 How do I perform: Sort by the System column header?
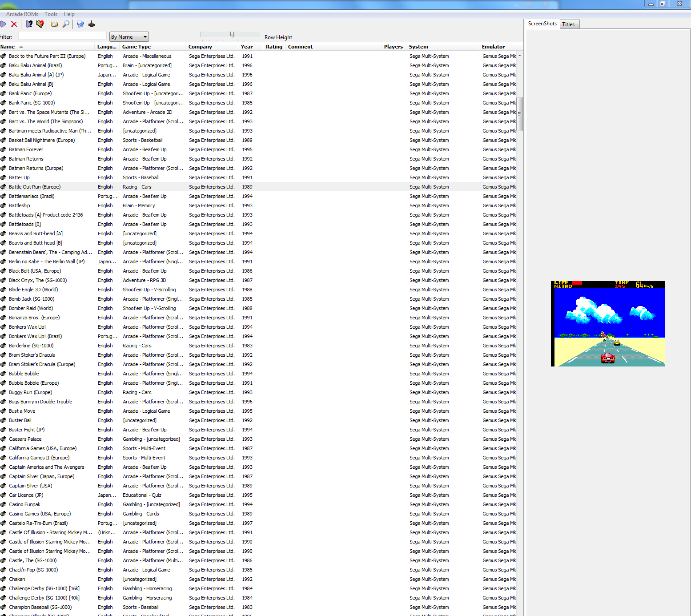(443, 47)
